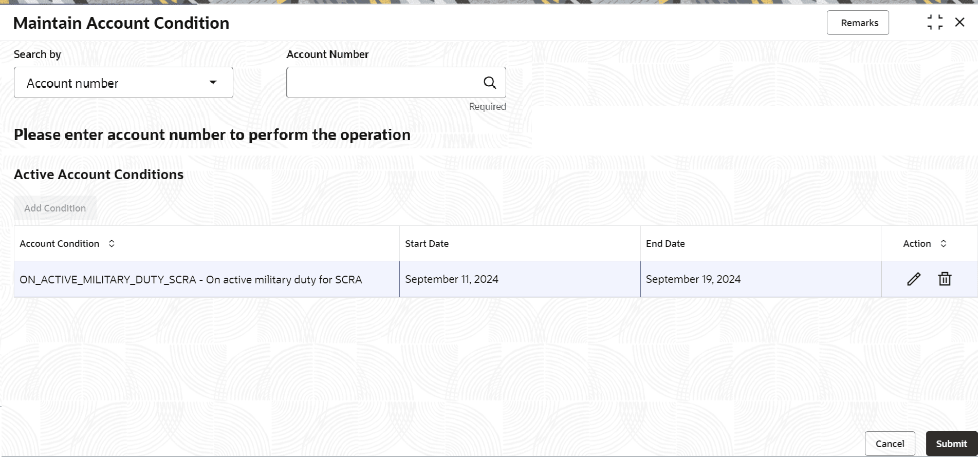The width and height of the screenshot is (980, 461).
Task: Sort by the Account Condition column arrows
Action: coord(112,244)
